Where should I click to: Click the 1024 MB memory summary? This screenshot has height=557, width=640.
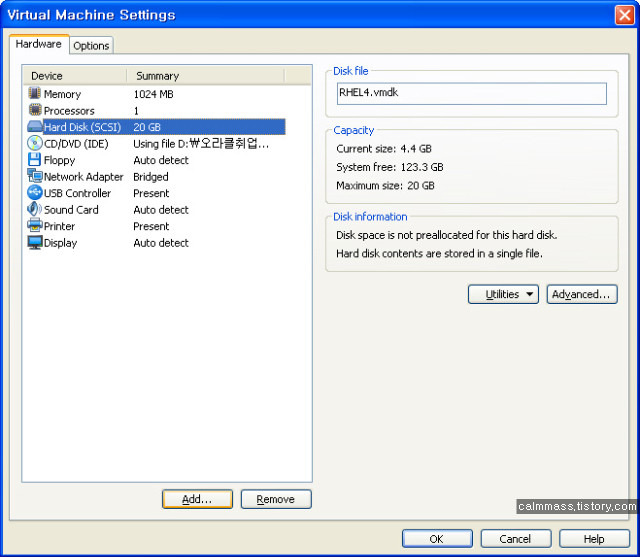153,94
